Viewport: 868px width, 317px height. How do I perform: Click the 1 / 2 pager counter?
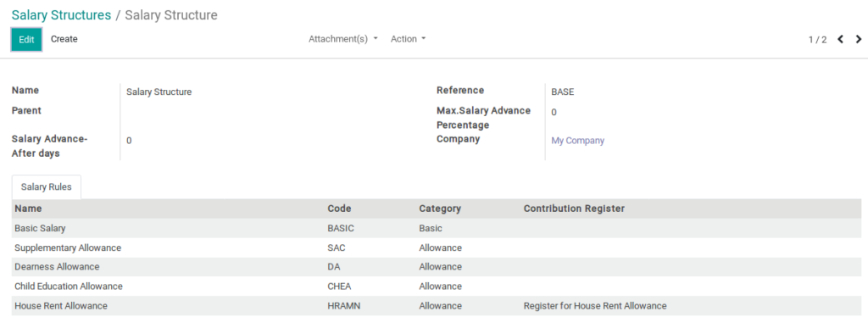(818, 40)
